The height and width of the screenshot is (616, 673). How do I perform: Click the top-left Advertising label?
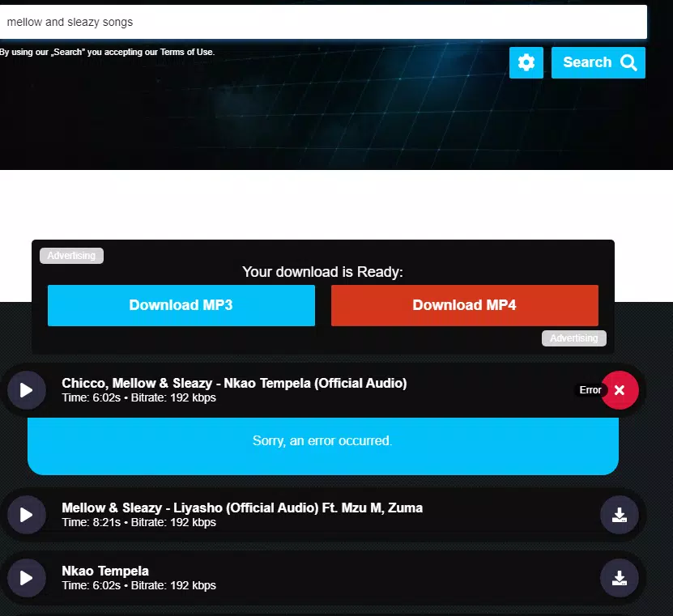[x=72, y=256]
